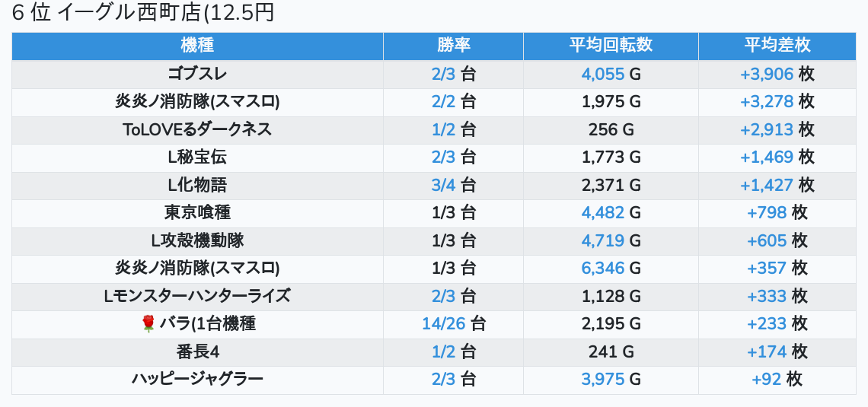Click the 番長4 machine name

[x=197, y=351]
